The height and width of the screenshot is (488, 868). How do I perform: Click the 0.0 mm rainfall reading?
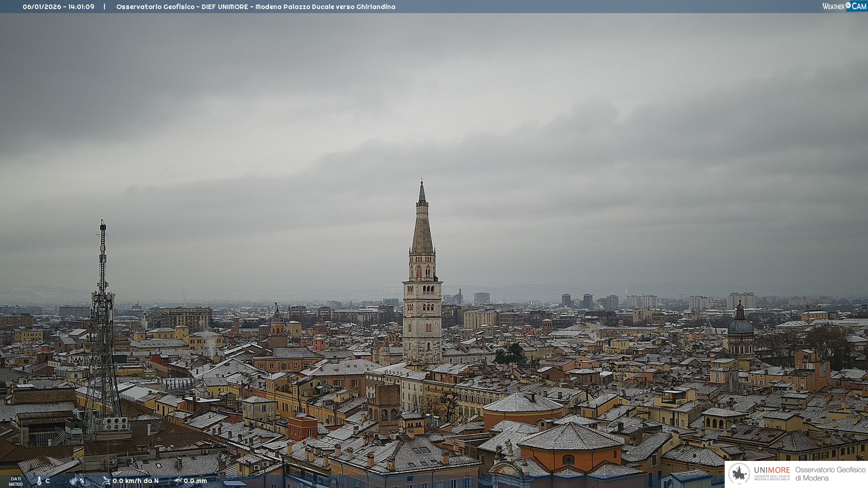[195, 481]
